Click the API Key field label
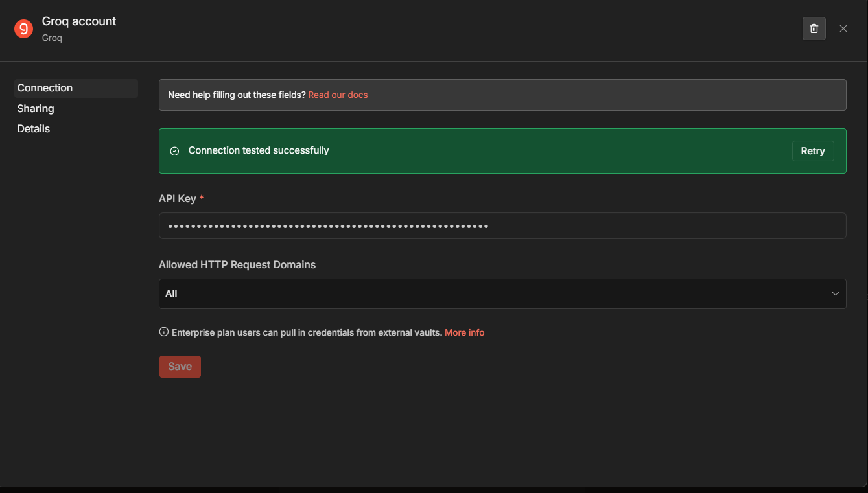 (x=178, y=198)
